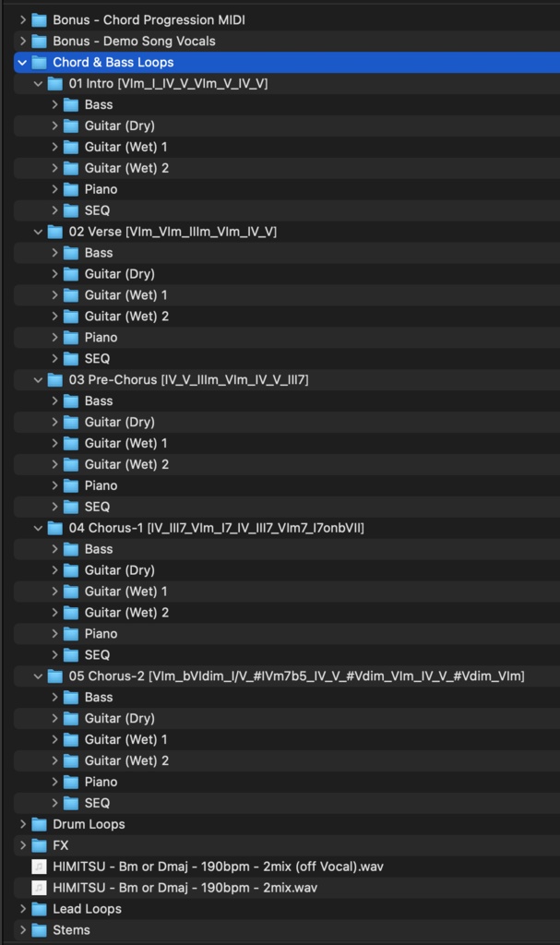Click Bass folder icon under 05 Chorus-2
The width and height of the screenshot is (560, 945).
tap(71, 698)
